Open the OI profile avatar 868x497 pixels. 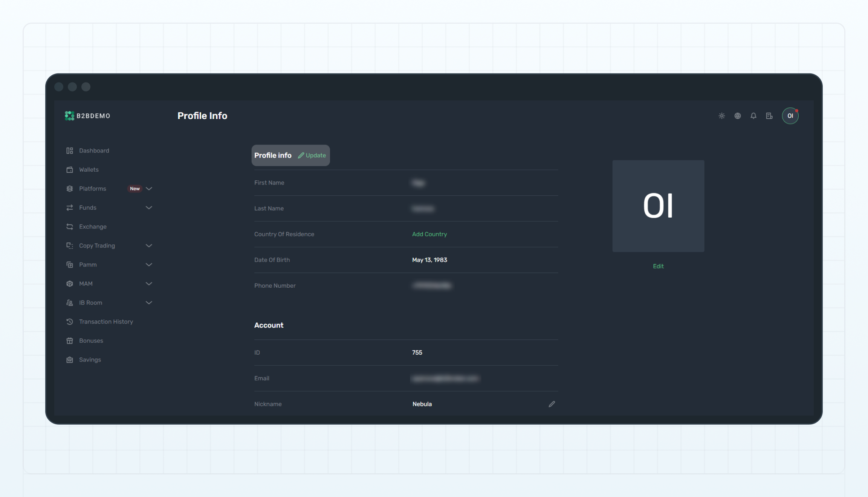(x=790, y=116)
